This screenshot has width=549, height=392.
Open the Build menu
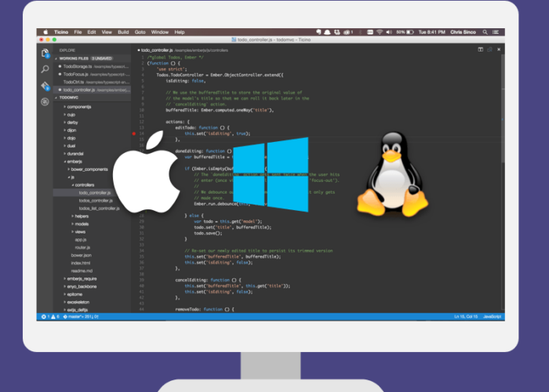[x=123, y=32]
